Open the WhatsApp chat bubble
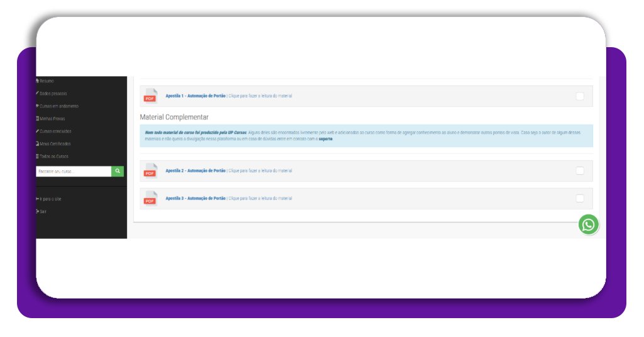 pyautogui.click(x=588, y=225)
